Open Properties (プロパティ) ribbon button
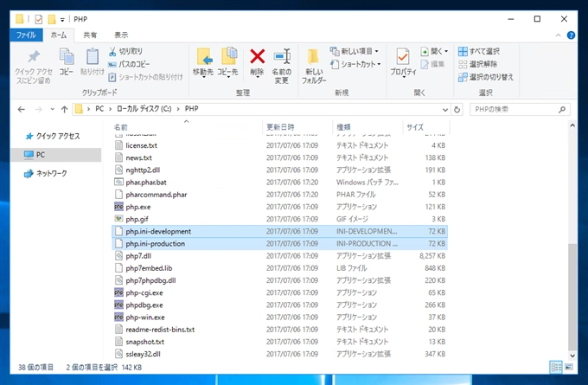The height and width of the screenshot is (385, 588). 403,62
